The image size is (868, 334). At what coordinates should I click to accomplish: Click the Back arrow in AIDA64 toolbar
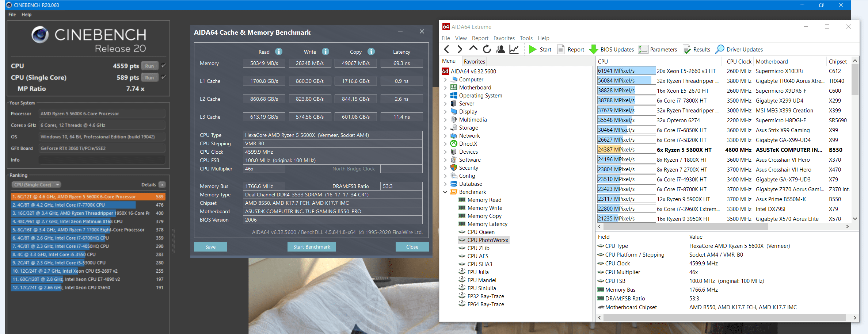[x=446, y=49]
